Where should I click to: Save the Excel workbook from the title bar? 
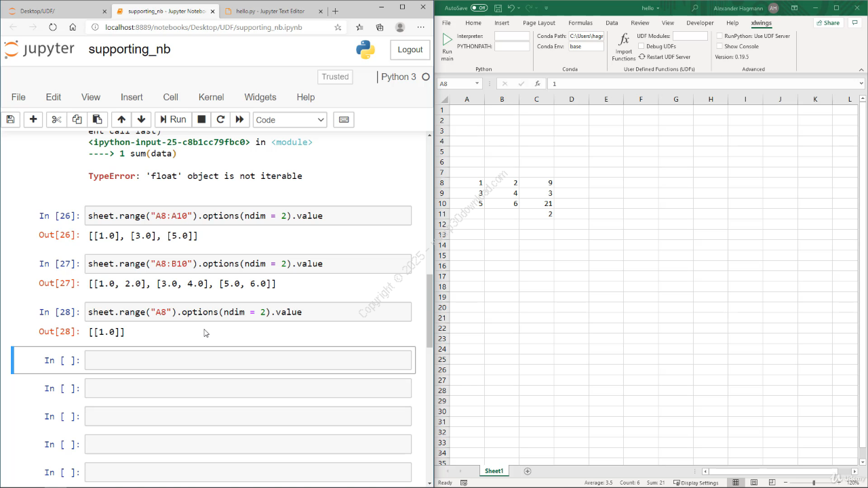pos(498,7)
